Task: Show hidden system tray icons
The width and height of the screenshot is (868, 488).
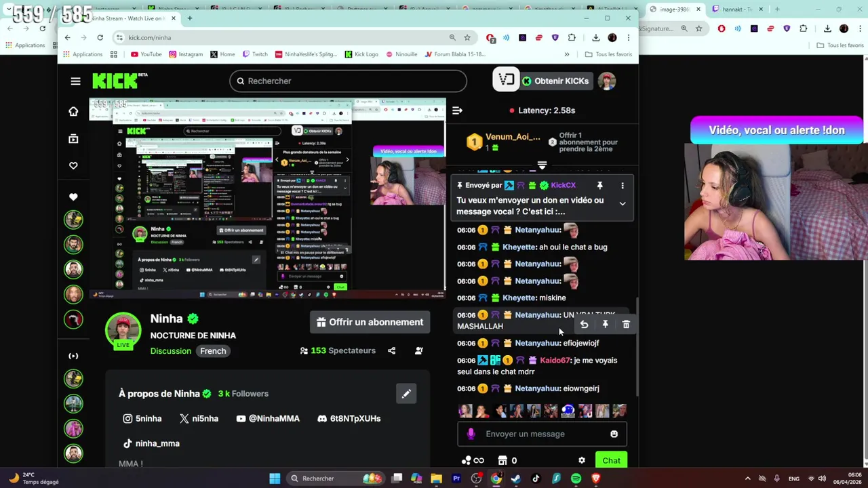Action: point(748,479)
